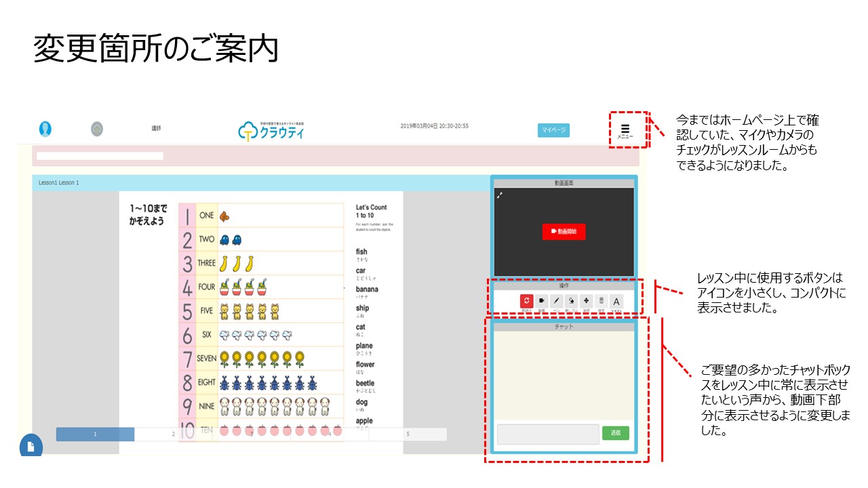Screen dimensions: 868x488
Task: Select the Pen (ペン) tool
Action: 557,301
